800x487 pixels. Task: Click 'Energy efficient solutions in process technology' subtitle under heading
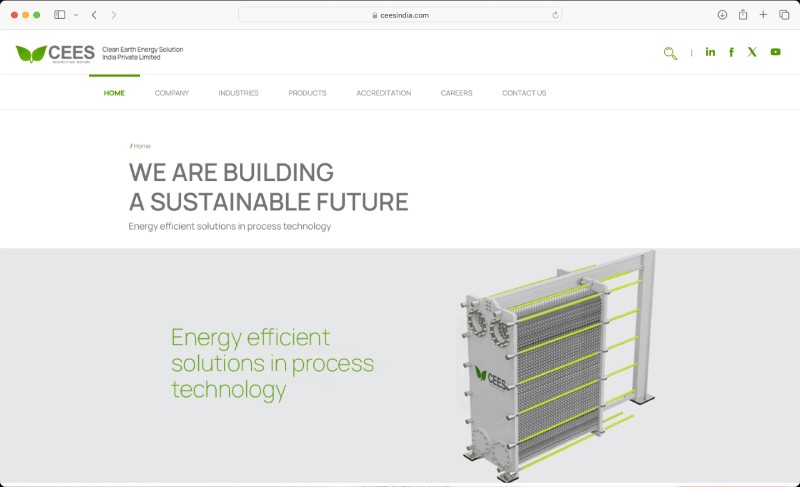click(230, 226)
